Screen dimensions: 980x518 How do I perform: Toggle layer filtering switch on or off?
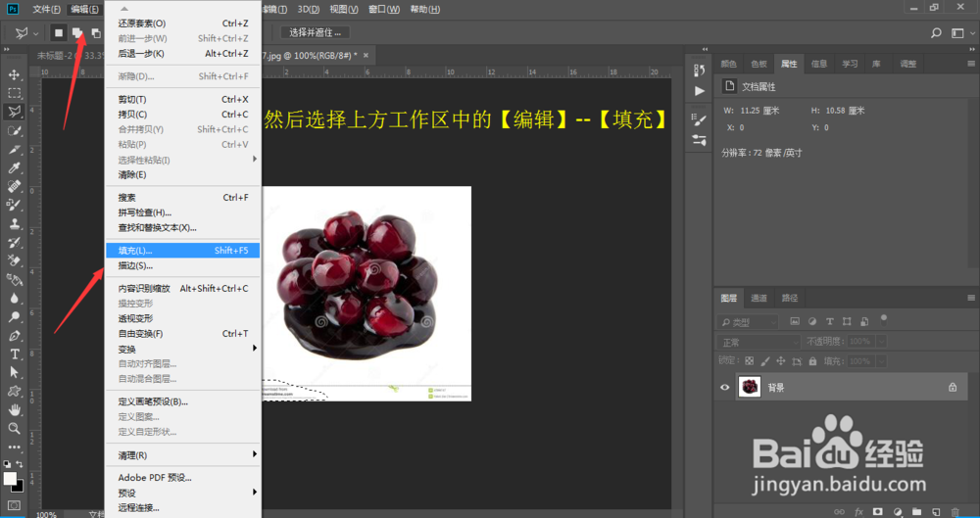click(x=884, y=320)
